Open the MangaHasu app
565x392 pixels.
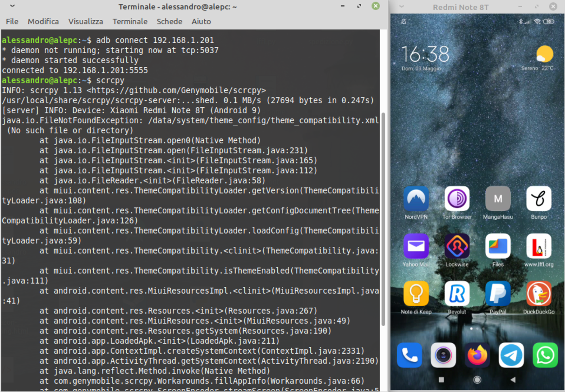[498, 198]
